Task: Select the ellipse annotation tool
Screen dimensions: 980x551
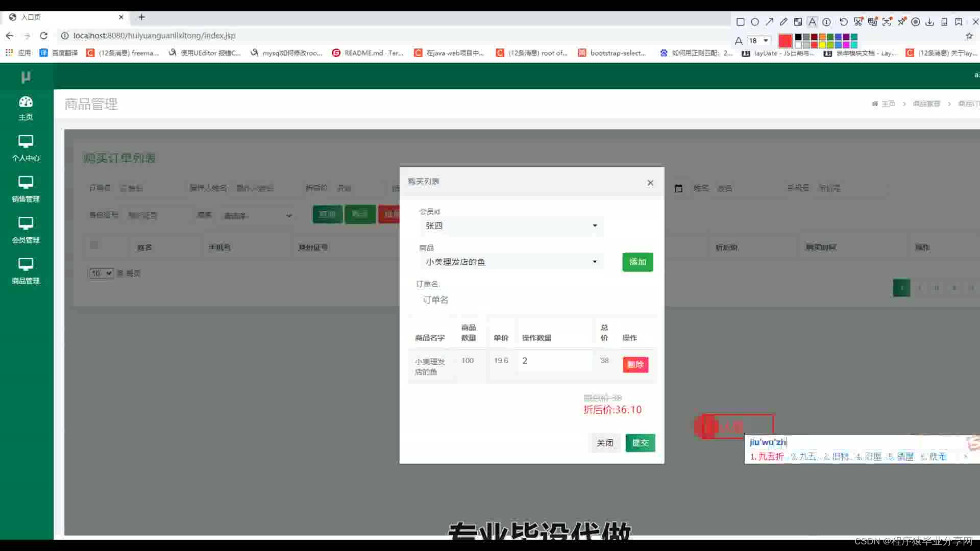Action: [755, 22]
